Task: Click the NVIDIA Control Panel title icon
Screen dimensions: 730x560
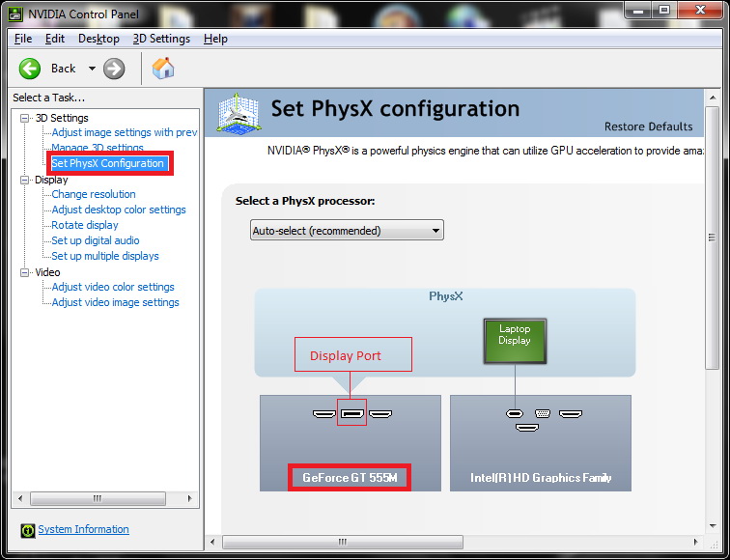Action: (15, 14)
